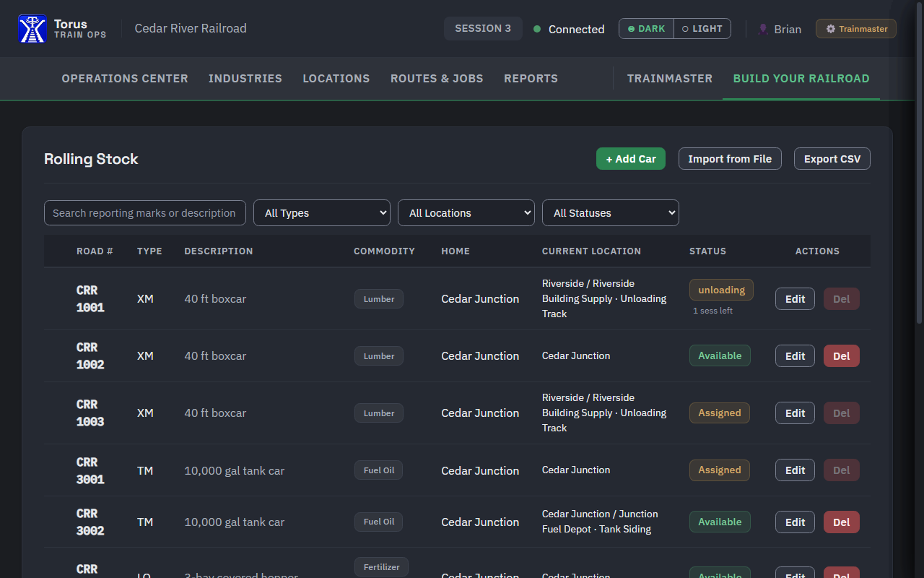
Task: Edit car CRR 1003
Action: (x=795, y=413)
